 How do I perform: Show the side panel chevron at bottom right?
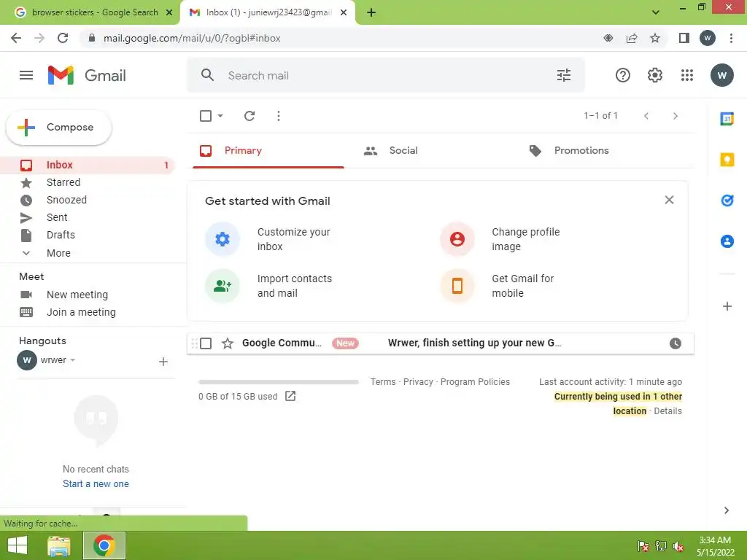coord(726,510)
